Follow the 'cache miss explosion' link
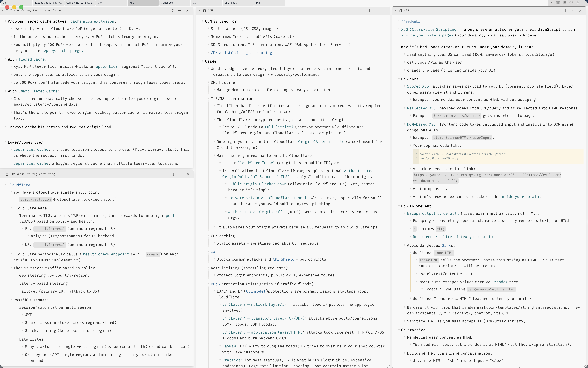This screenshot has height=368, width=588. 92,21
